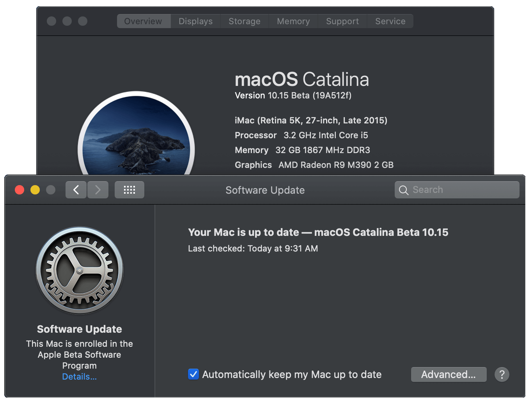Switch to the Support tab
532x403 pixels.
tap(342, 21)
